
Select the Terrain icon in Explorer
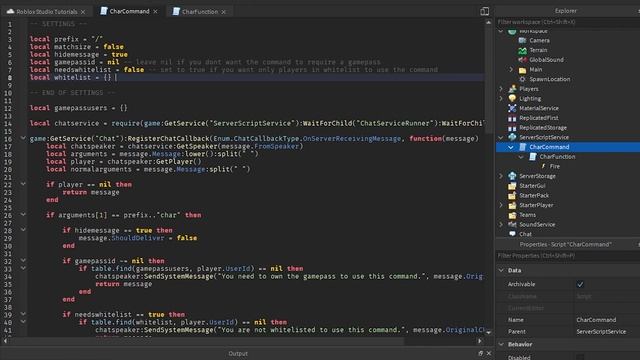522,50
